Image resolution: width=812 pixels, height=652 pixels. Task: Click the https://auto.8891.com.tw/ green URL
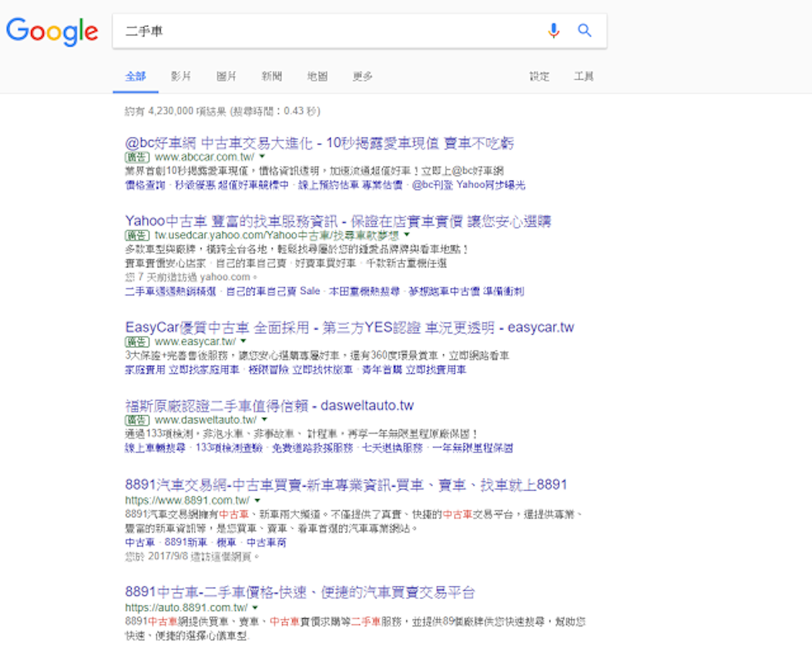(186, 608)
